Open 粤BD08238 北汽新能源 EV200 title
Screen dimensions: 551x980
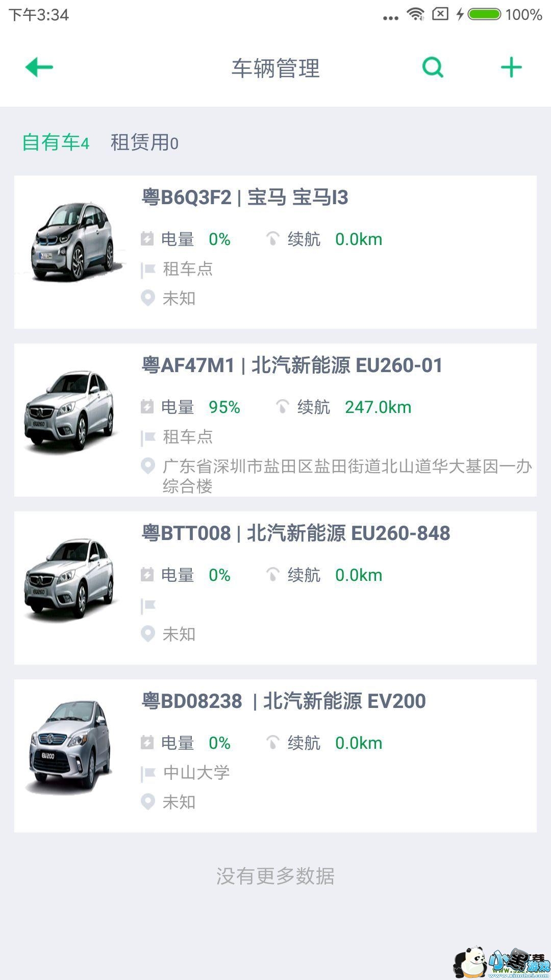[284, 701]
